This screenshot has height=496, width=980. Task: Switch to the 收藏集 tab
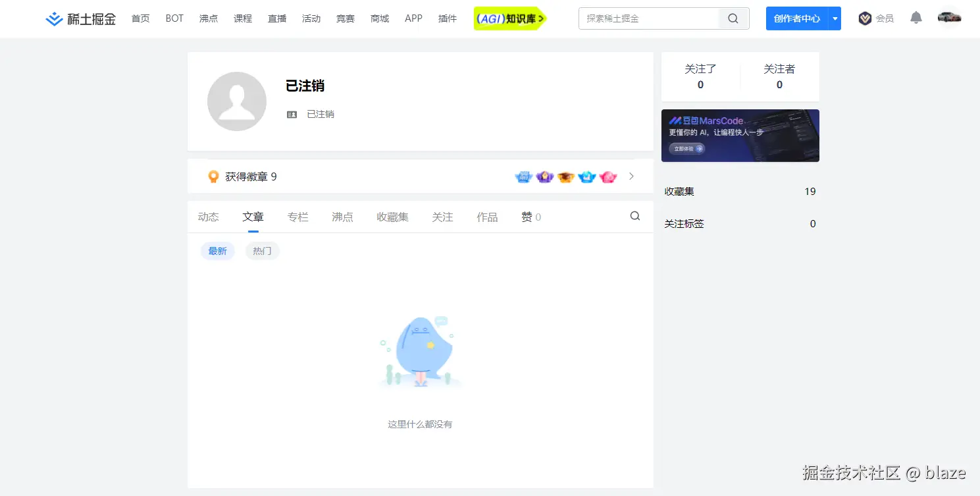[x=392, y=216]
